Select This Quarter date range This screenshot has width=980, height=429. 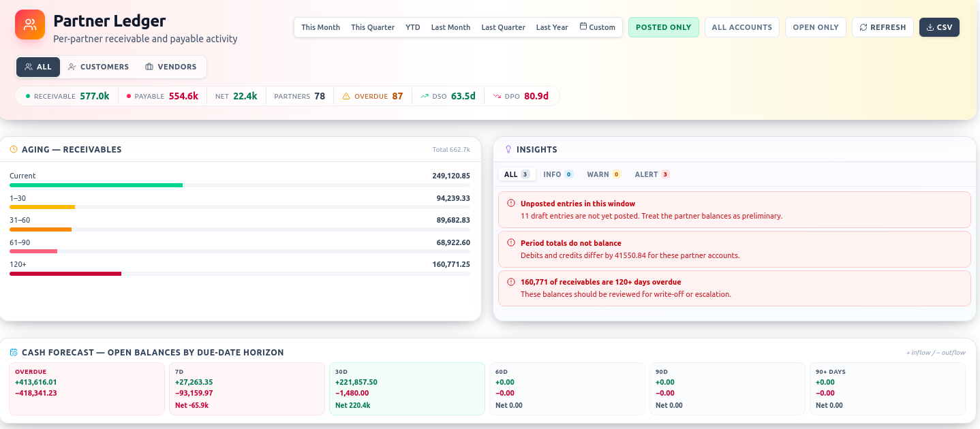coord(373,27)
